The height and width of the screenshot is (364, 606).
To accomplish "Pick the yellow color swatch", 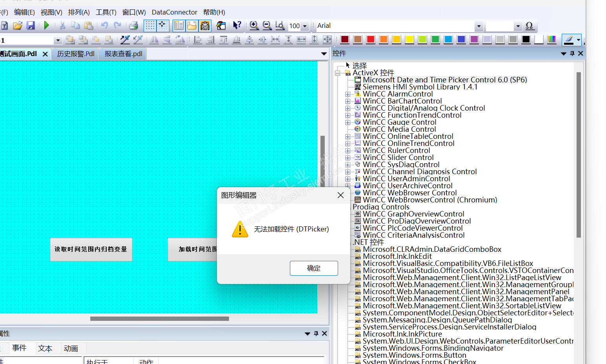I will [x=409, y=40].
